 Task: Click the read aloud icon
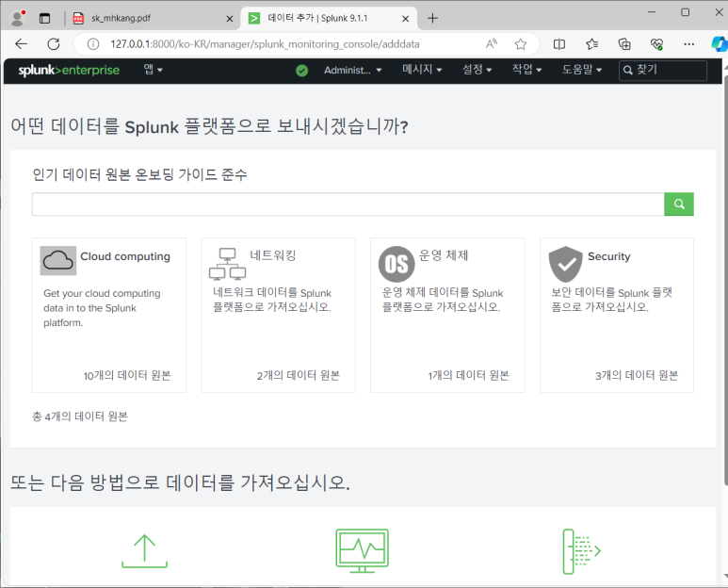coord(492,44)
